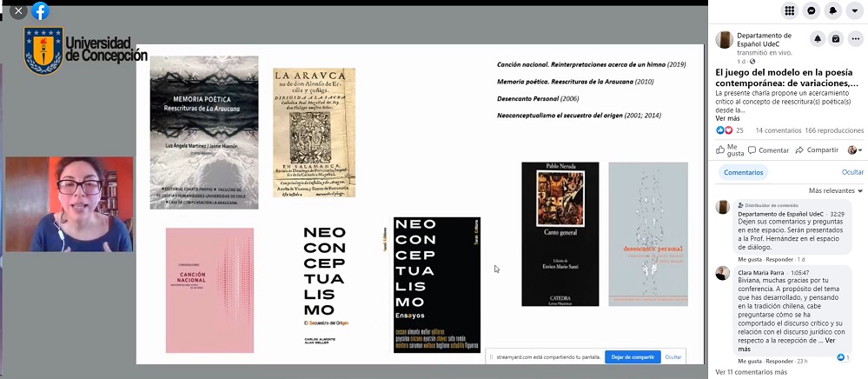Close the video viewer with X button
Viewport: 868px width, 379px height.
[18, 10]
